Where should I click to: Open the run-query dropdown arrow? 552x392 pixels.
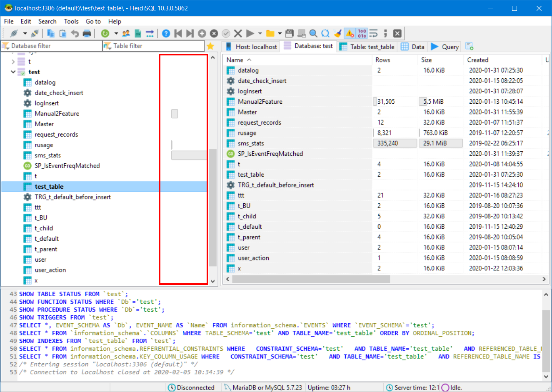point(260,33)
